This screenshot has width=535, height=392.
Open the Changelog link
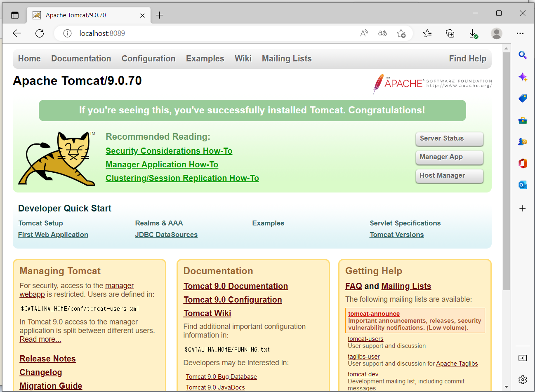pyautogui.click(x=41, y=372)
